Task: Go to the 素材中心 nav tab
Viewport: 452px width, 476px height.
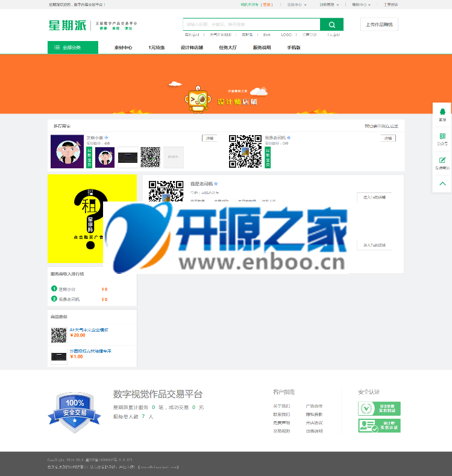Action: tap(123, 47)
